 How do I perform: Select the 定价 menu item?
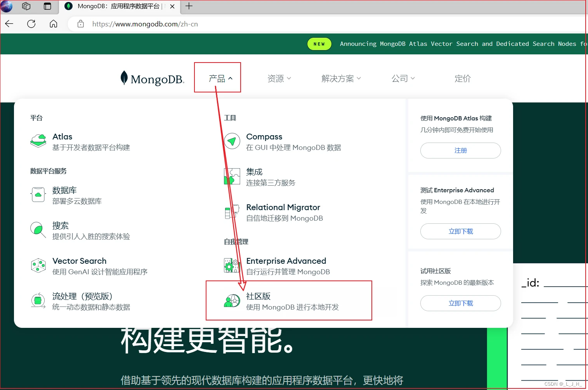click(462, 78)
